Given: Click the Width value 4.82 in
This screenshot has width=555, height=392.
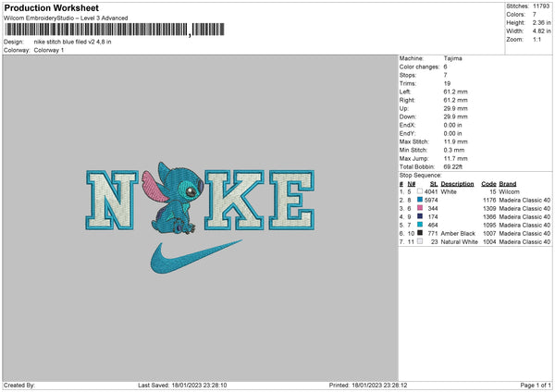Looking at the screenshot, I should point(541,31).
